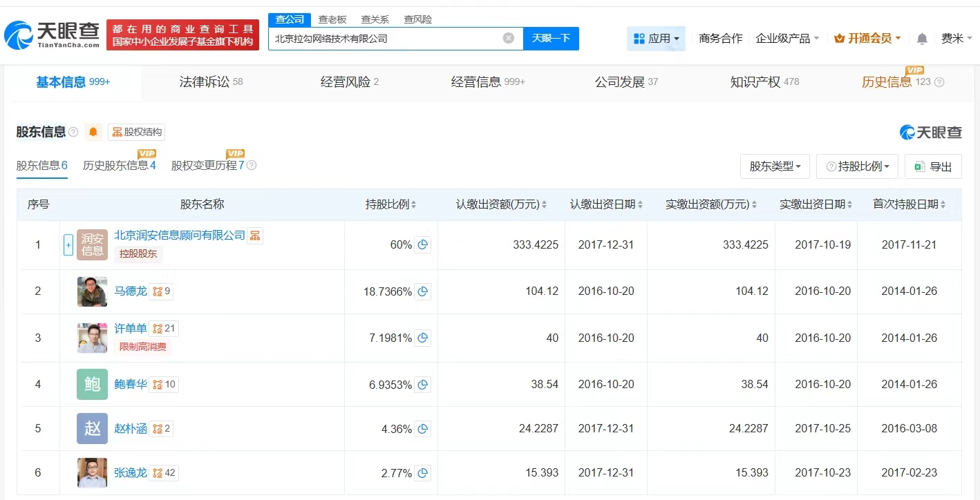Click the Tianyancha logo at top left
This screenshot has height=500, width=980.
click(x=52, y=35)
